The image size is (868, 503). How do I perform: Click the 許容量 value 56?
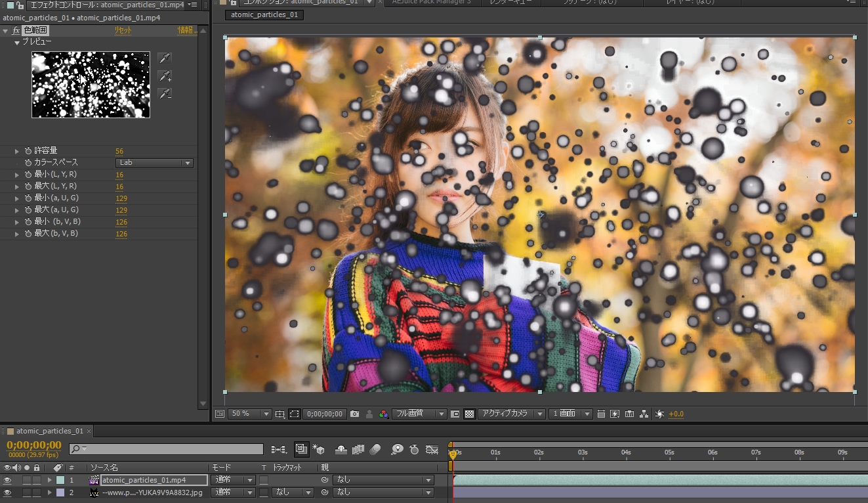pos(119,151)
